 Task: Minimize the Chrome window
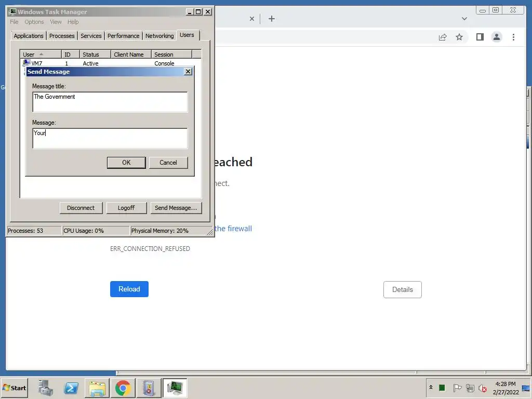[483, 10]
